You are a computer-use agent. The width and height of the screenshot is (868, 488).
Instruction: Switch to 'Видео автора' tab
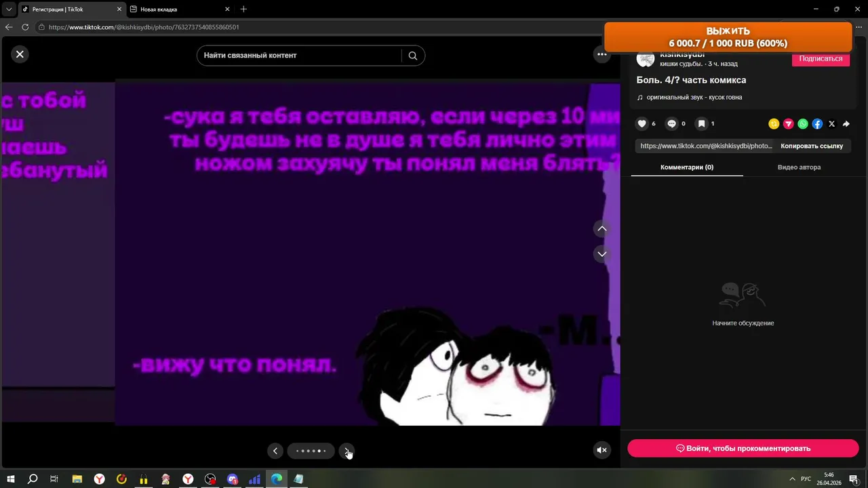coord(799,167)
